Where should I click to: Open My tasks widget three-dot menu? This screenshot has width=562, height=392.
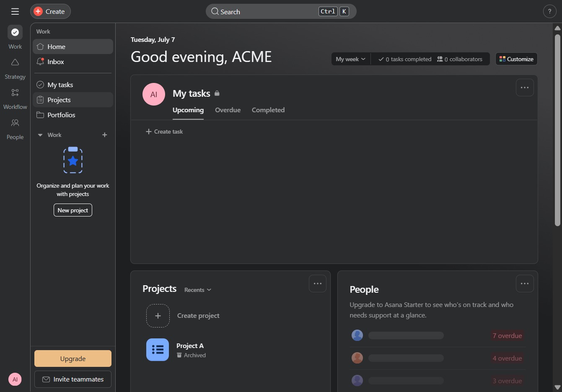point(525,88)
